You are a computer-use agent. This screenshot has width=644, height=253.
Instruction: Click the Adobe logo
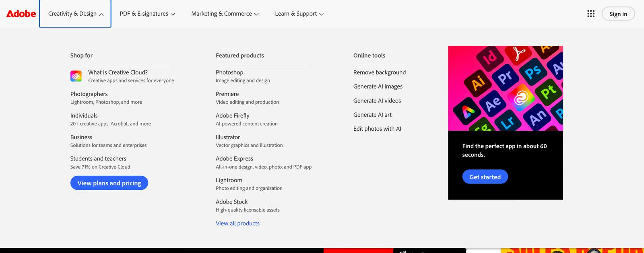coord(21,14)
